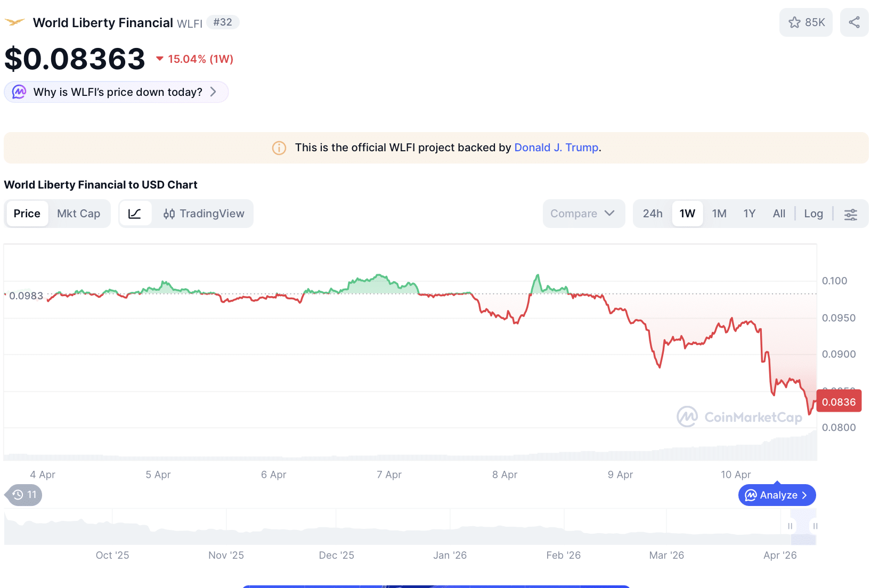Open the Donald J. Trump link

tap(556, 148)
